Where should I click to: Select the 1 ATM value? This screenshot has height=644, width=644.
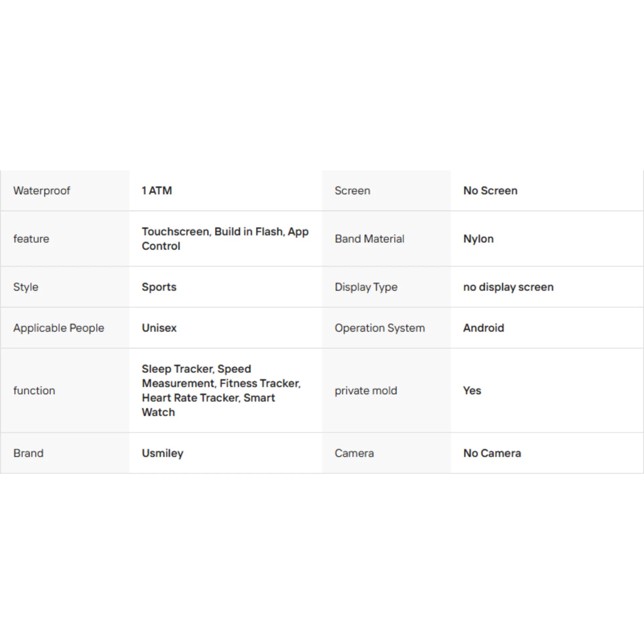pos(157,191)
